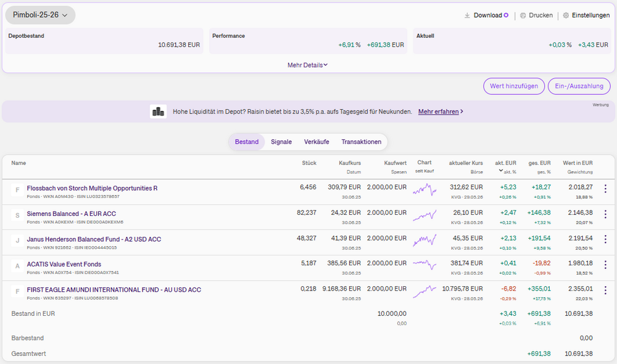The height and width of the screenshot is (364, 617).
Task: Click the Aktuell summary card
Action: coord(512,41)
